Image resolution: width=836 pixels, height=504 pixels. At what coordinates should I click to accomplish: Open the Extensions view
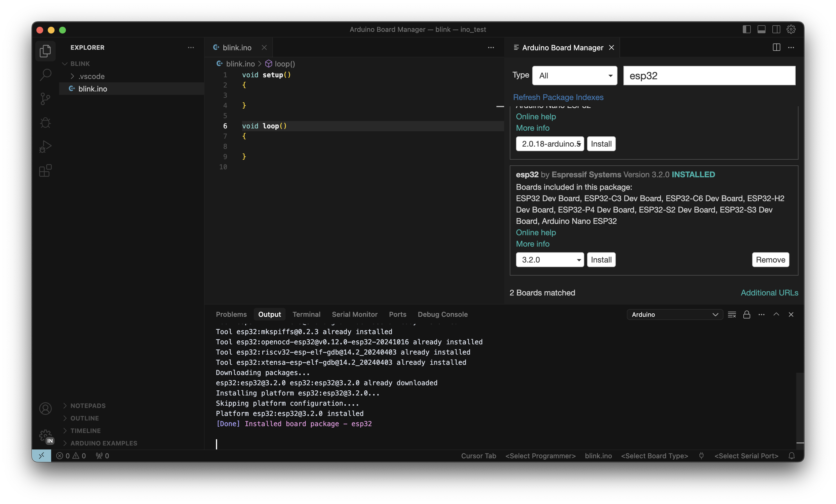45,170
